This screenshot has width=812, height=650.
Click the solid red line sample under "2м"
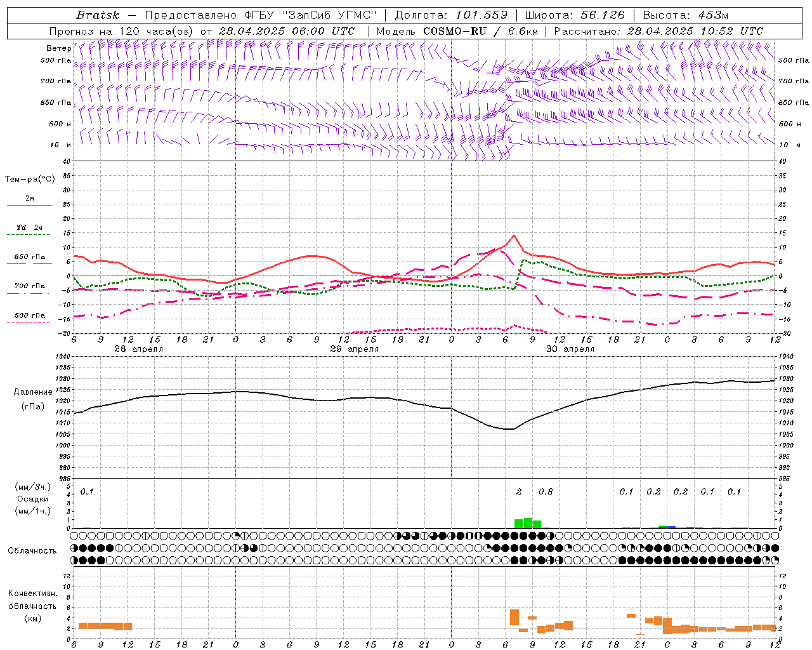29,206
